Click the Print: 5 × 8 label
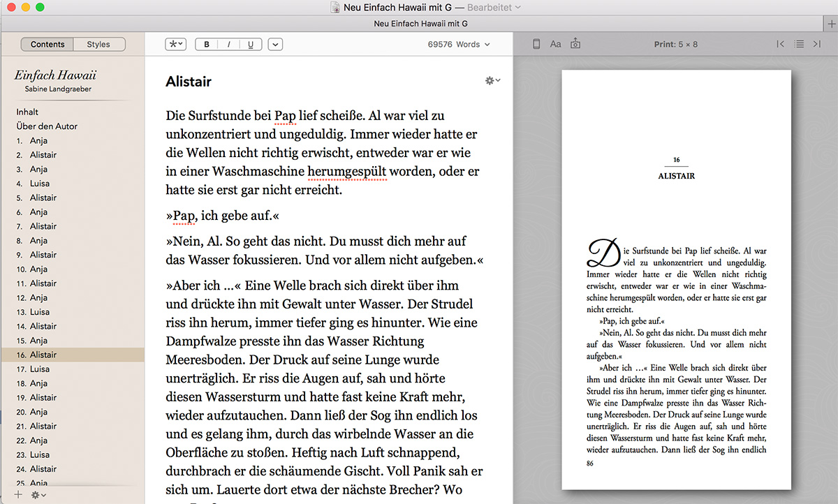The height and width of the screenshot is (504, 838). click(675, 44)
